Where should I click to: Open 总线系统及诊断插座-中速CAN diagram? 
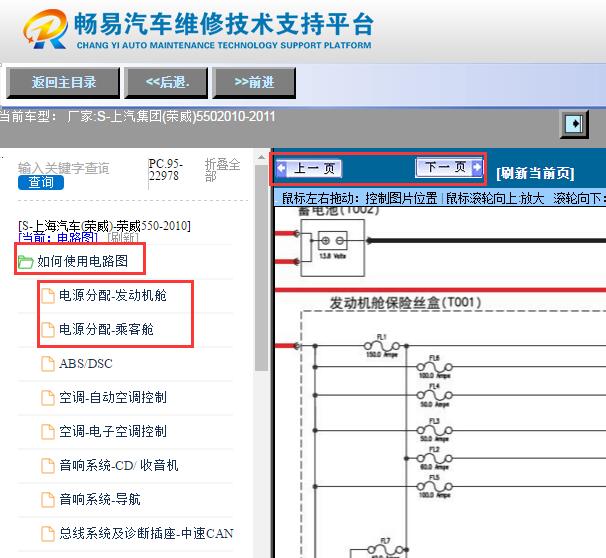(x=146, y=534)
